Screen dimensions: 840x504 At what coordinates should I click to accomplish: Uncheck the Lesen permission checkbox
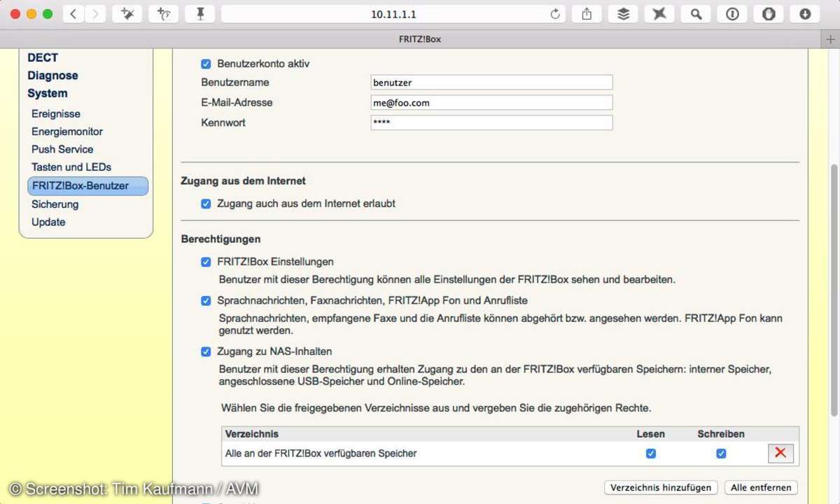651,454
